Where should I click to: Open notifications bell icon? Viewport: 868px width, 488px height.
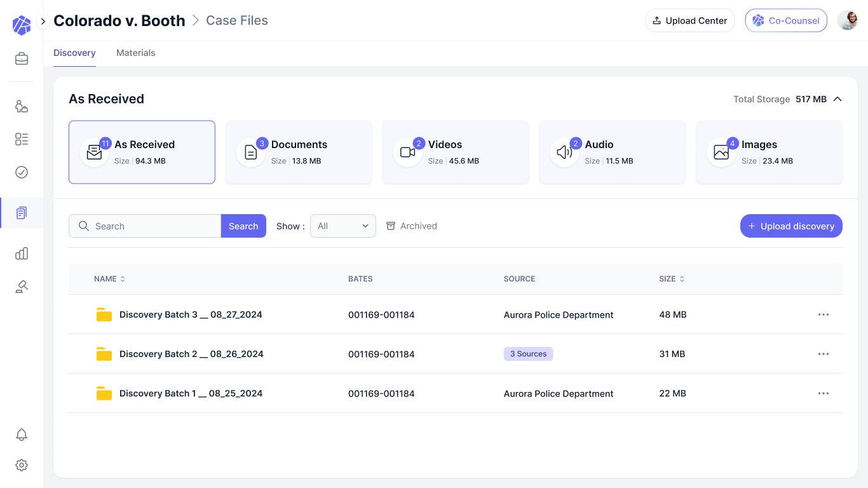point(22,435)
